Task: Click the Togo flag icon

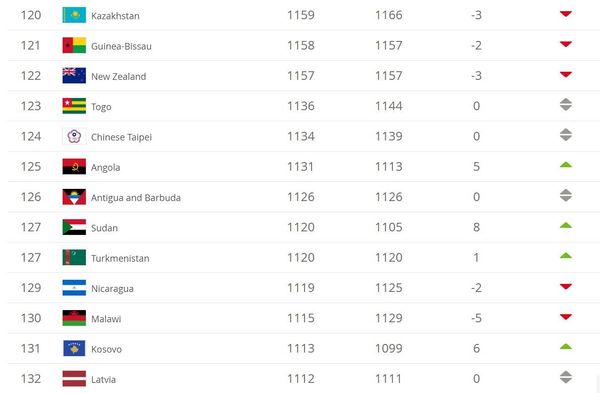Action: (74, 106)
